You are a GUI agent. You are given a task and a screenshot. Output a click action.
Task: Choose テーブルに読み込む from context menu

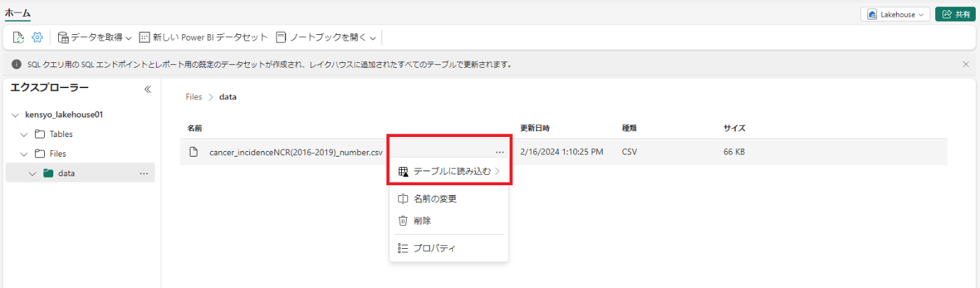[x=449, y=171]
